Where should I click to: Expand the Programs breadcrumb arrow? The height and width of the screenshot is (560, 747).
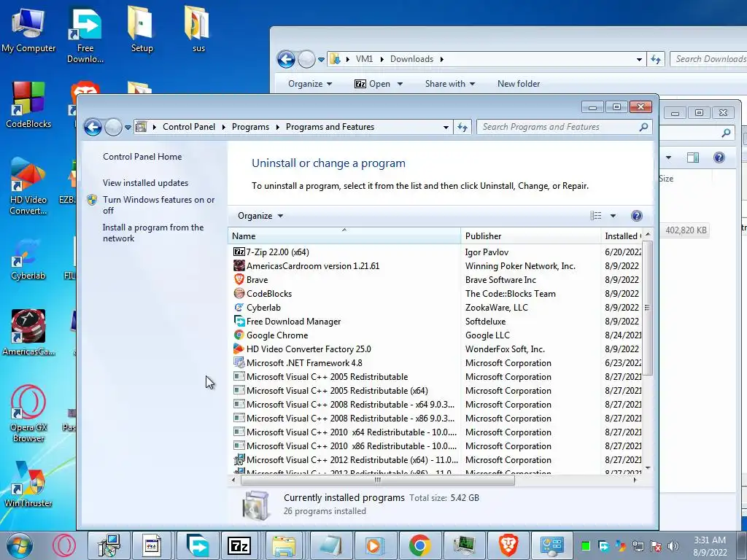(x=277, y=127)
